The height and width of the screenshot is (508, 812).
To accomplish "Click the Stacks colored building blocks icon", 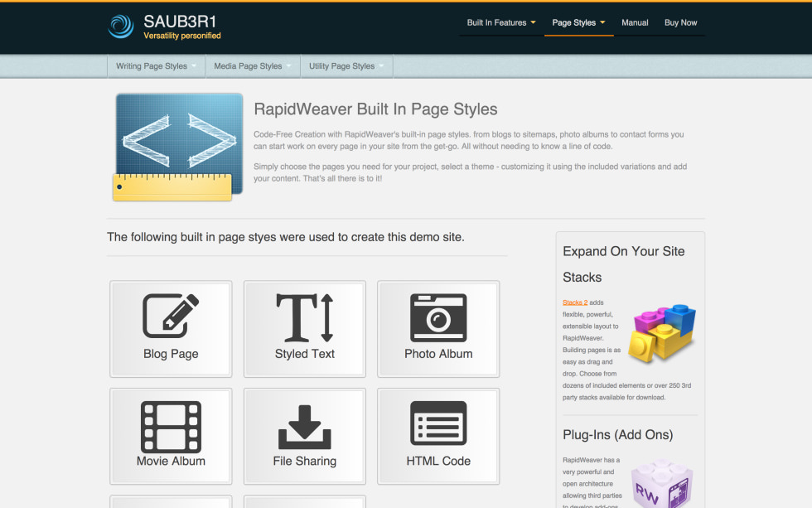I will tap(662, 333).
